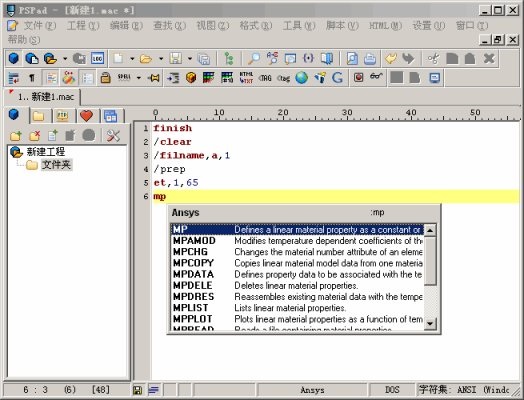Open dropdown arrow next to Save
The image size is (524, 400).
[x=190, y=59]
